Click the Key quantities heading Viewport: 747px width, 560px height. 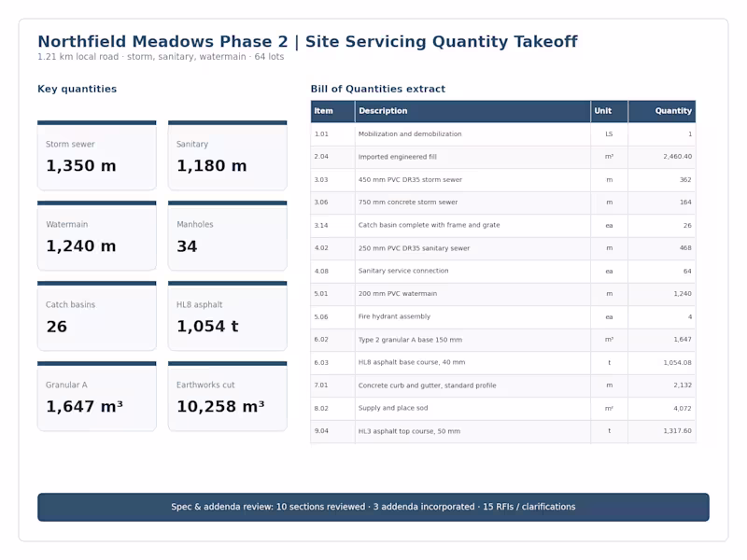tap(78, 89)
